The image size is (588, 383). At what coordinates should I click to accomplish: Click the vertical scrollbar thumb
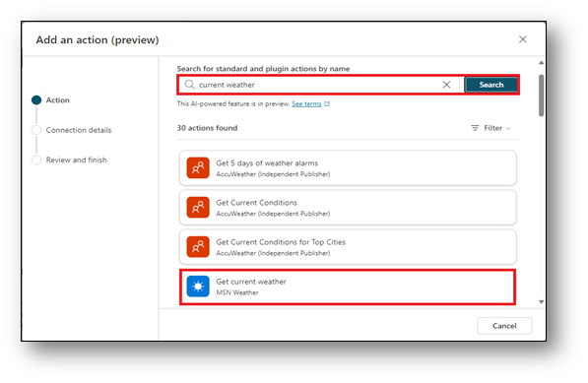pos(541,96)
